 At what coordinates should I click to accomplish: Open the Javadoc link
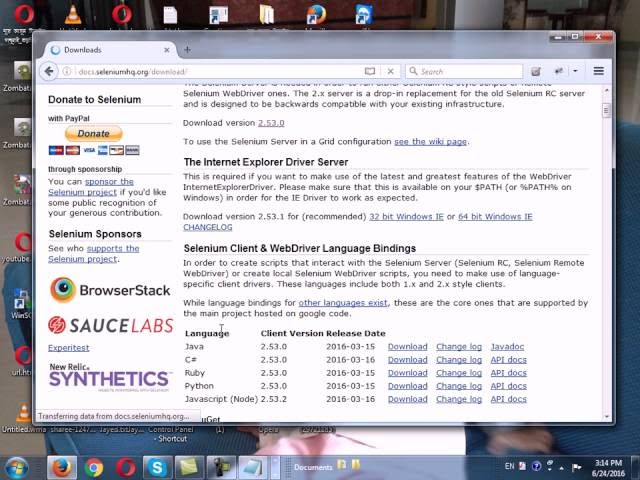(x=507, y=347)
